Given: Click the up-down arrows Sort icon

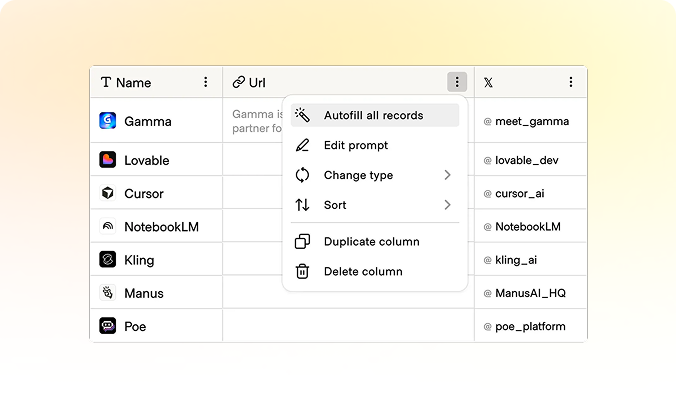Looking at the screenshot, I should pyautogui.click(x=302, y=204).
